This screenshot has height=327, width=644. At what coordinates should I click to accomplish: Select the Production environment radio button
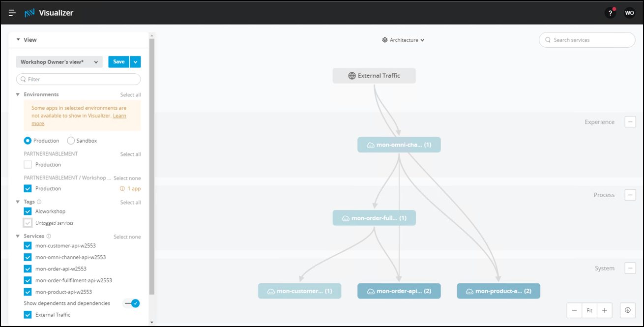click(x=28, y=141)
